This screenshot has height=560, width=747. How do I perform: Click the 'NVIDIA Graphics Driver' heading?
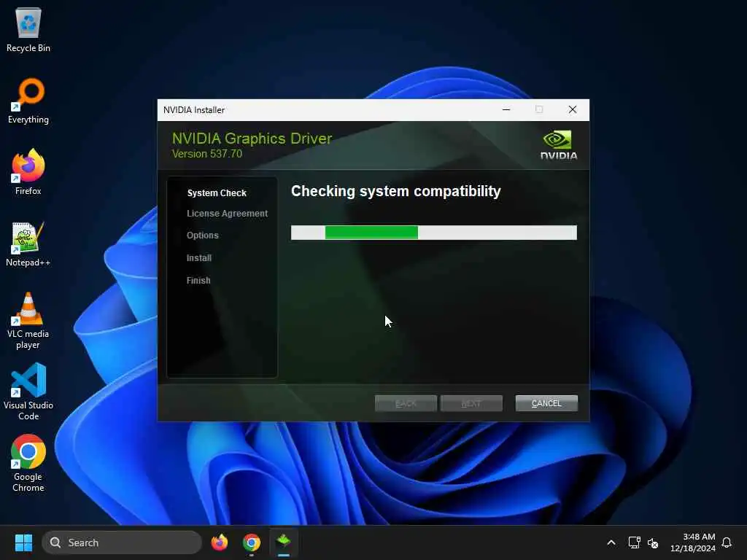pyautogui.click(x=252, y=138)
